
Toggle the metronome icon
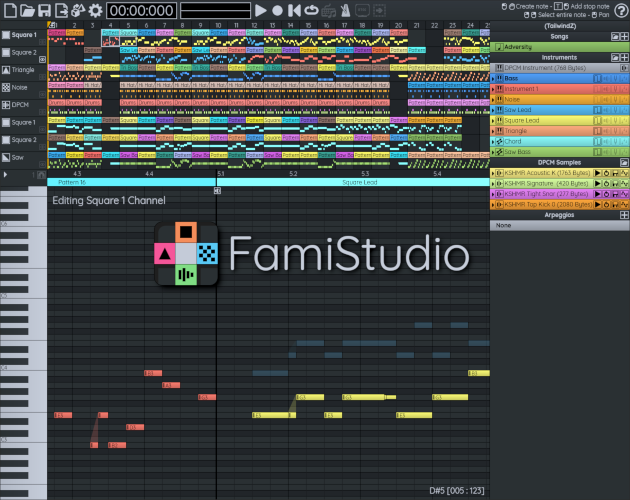345,10
